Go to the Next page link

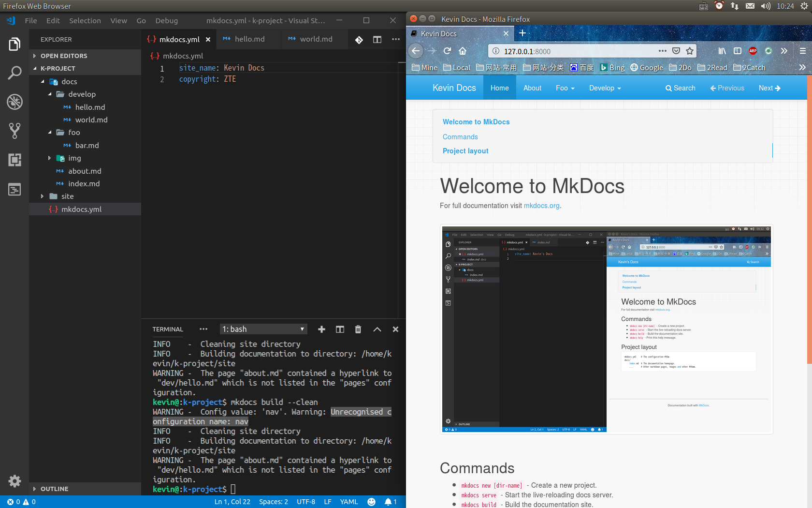769,88
